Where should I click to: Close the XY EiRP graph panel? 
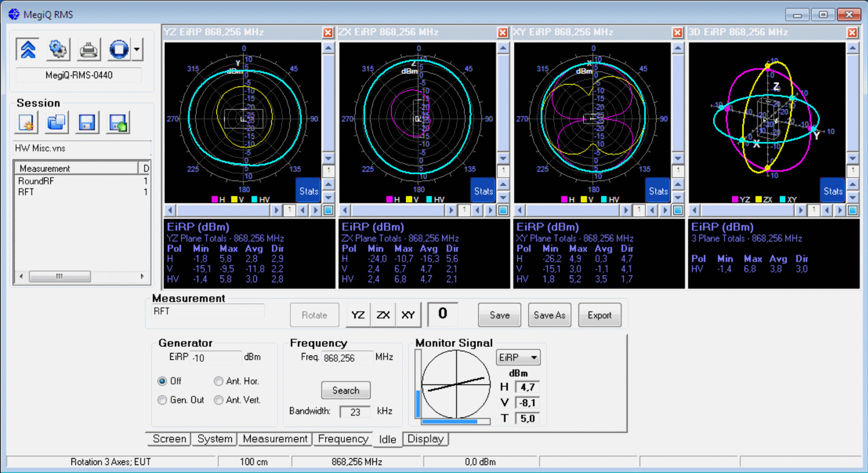[x=677, y=33]
